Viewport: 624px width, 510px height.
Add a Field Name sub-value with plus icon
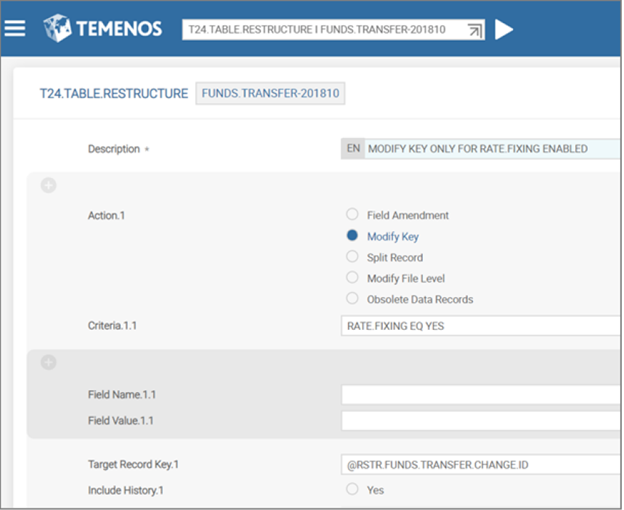point(48,362)
